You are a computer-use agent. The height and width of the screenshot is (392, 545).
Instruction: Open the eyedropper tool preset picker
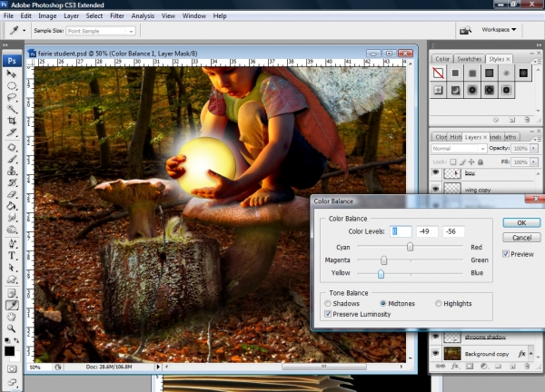tap(24, 31)
